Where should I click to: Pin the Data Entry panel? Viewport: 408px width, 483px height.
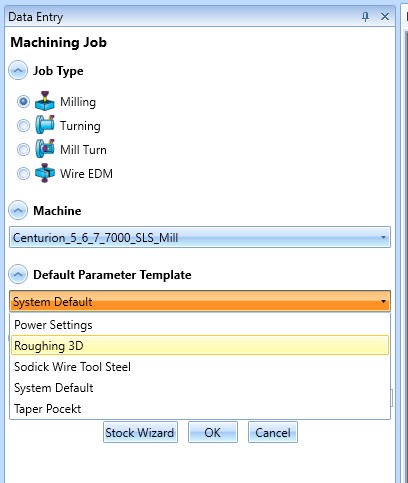pyautogui.click(x=365, y=17)
